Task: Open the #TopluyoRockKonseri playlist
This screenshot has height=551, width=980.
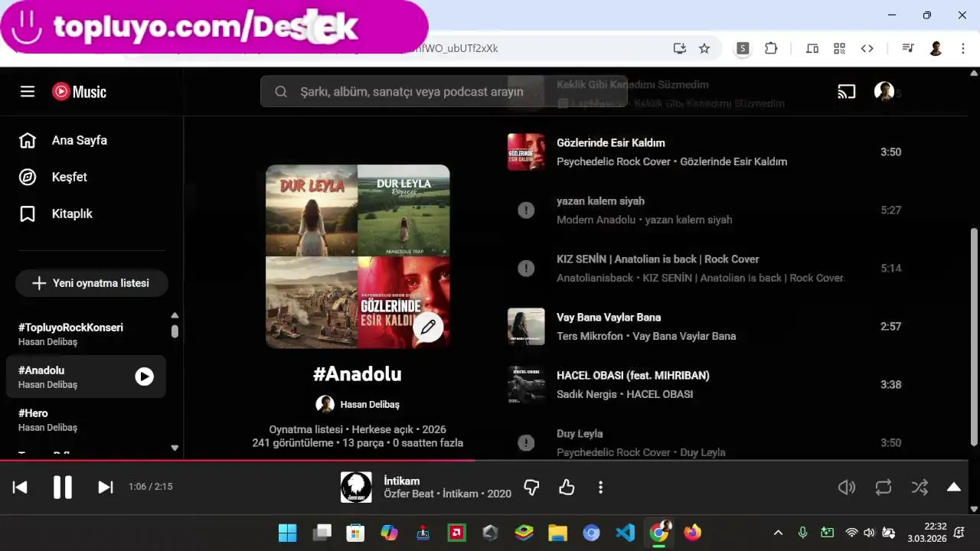Action: pos(86,334)
